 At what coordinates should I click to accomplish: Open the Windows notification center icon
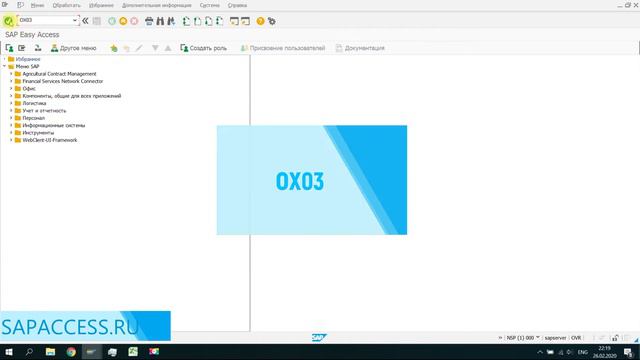click(628, 352)
